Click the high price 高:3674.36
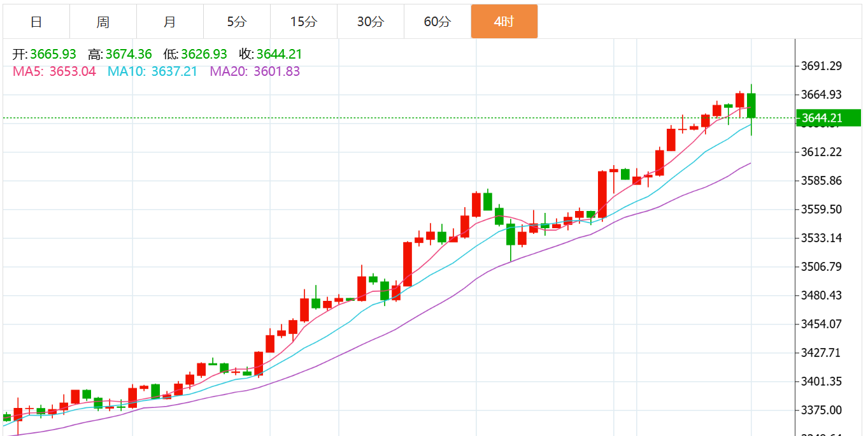 pyautogui.click(x=120, y=54)
